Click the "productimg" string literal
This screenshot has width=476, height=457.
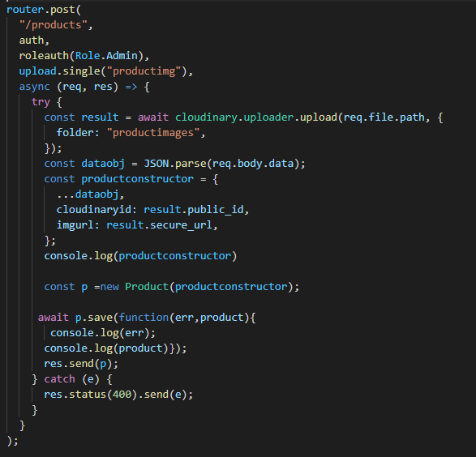coord(144,71)
